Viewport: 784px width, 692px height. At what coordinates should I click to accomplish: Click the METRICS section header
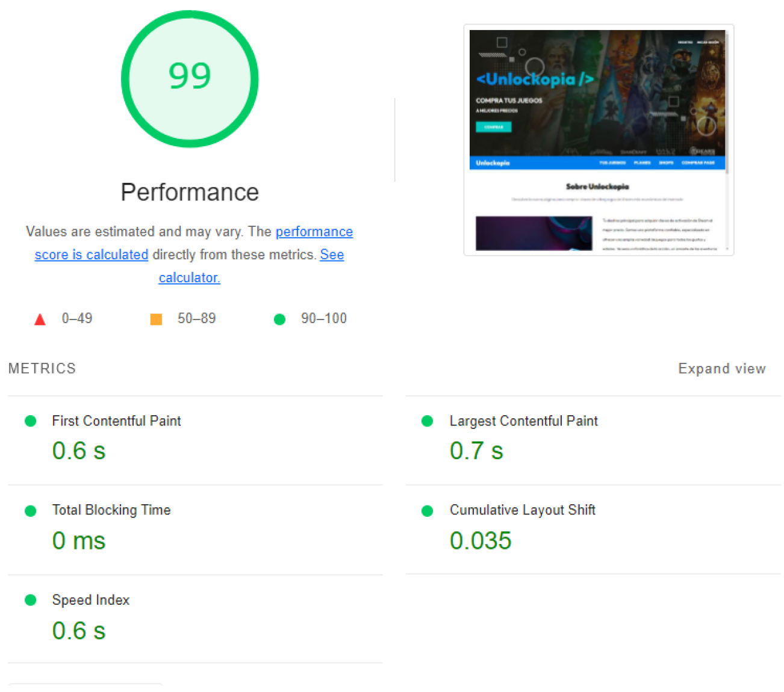(42, 369)
